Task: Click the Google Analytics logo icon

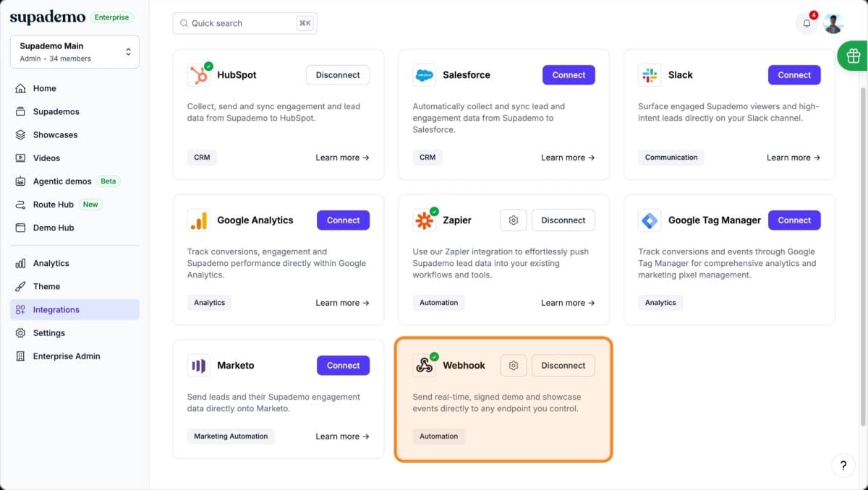Action: click(198, 220)
